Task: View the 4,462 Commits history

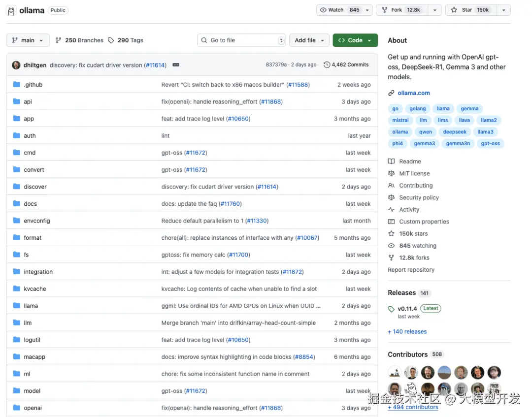Action: 346,65
